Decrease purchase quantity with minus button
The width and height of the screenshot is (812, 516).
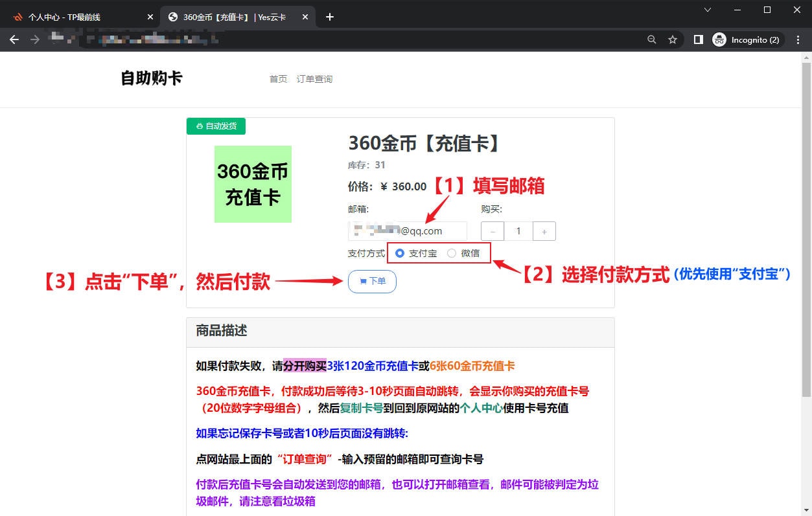coord(493,231)
